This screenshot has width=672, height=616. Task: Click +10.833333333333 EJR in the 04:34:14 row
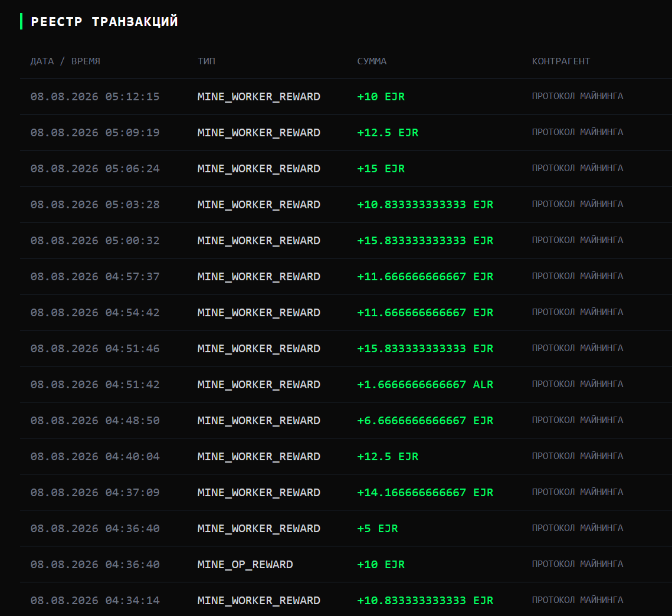[x=425, y=601]
